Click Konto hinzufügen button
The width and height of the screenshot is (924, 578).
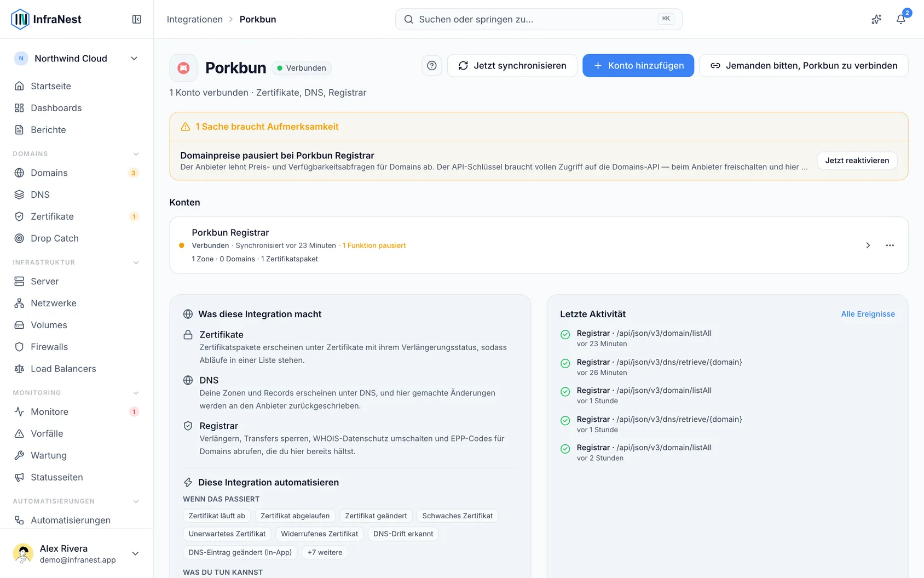click(x=638, y=66)
